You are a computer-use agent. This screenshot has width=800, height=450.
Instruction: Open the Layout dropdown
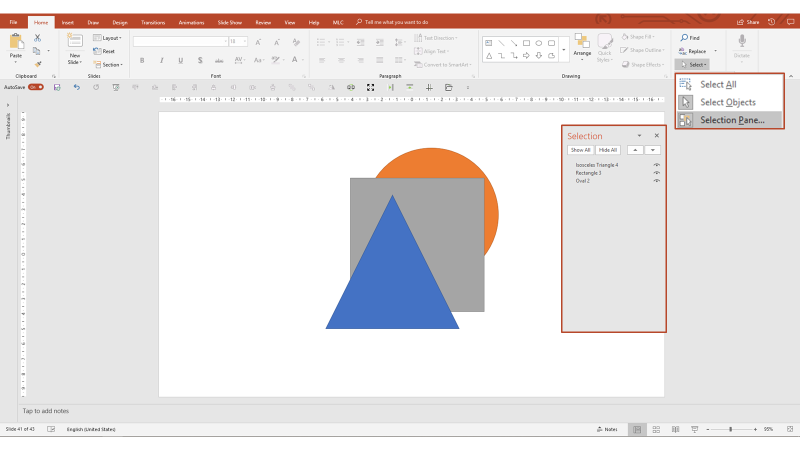pos(107,38)
